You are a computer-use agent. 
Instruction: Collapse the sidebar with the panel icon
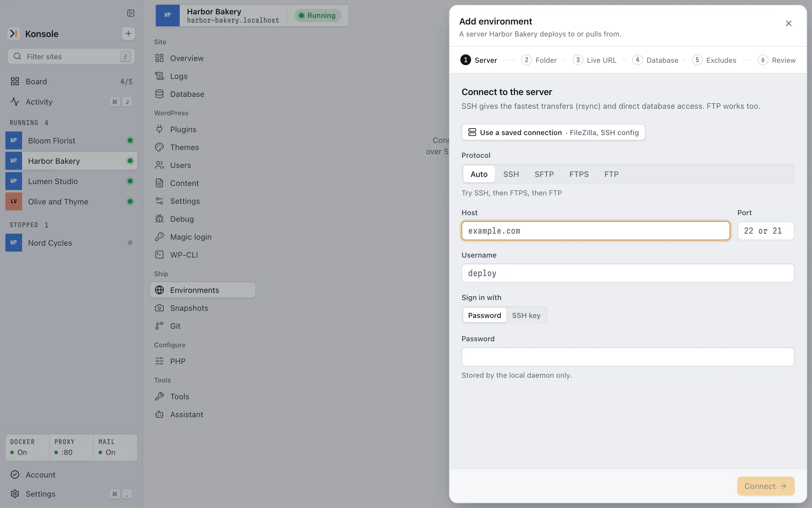tap(130, 13)
